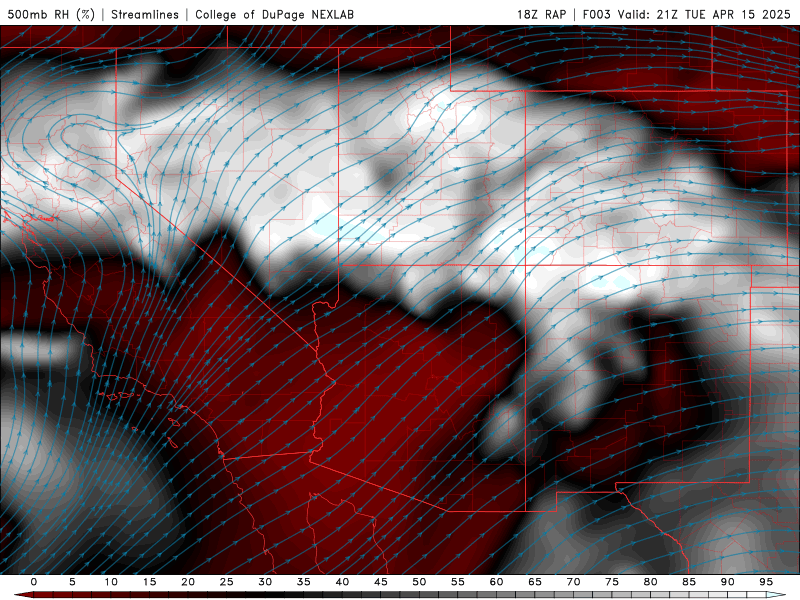The height and width of the screenshot is (600, 800).
Task: Click the colorbar value label 0
Action: [34, 582]
